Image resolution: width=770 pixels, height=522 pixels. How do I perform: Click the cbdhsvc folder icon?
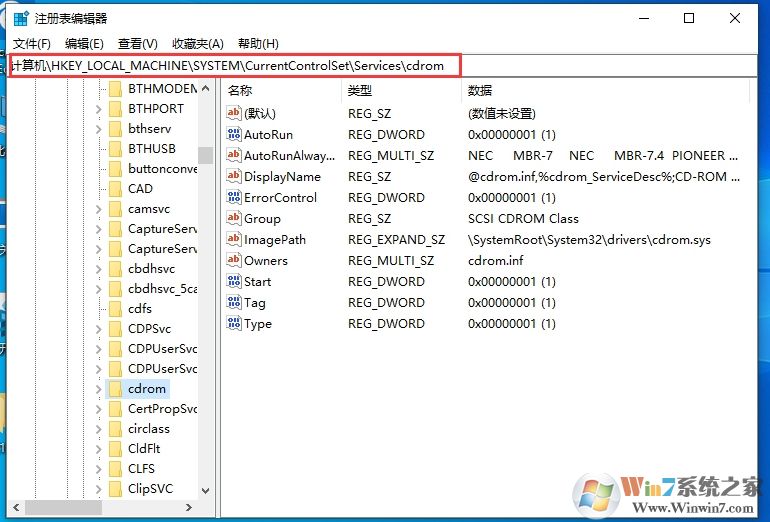pyautogui.click(x=115, y=269)
